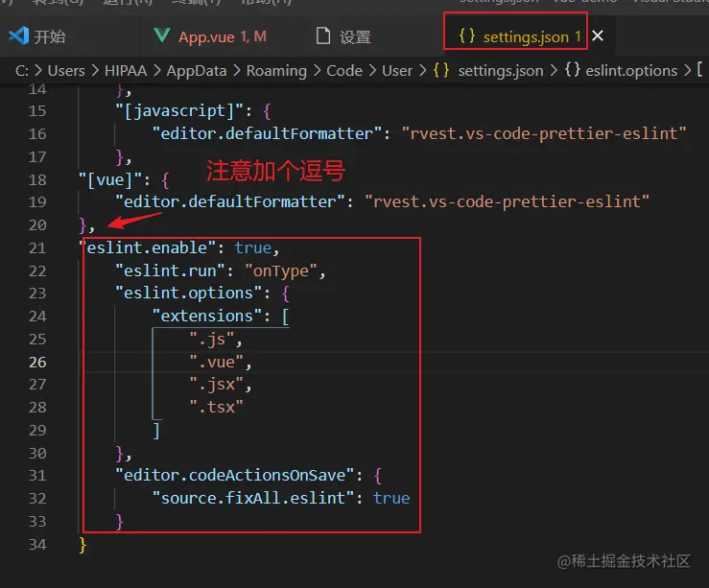The image size is (709, 588).
Task: Click the "eslint.run" key
Action: point(170,270)
